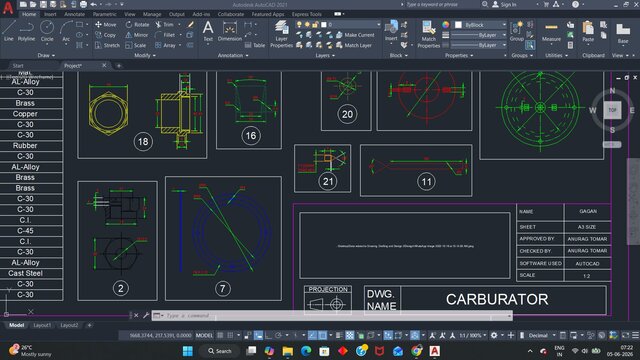The width and height of the screenshot is (640, 360).
Task: Insert a Table from Annotation panel
Action: point(255,45)
